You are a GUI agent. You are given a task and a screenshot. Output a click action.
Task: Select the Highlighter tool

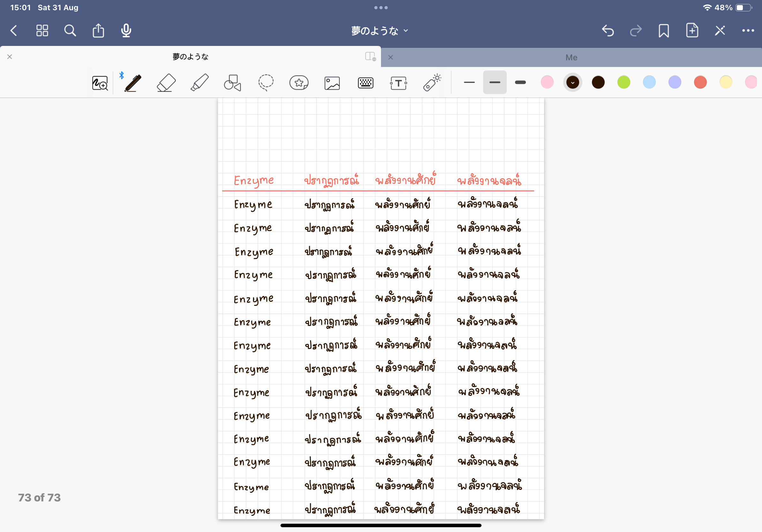(199, 83)
